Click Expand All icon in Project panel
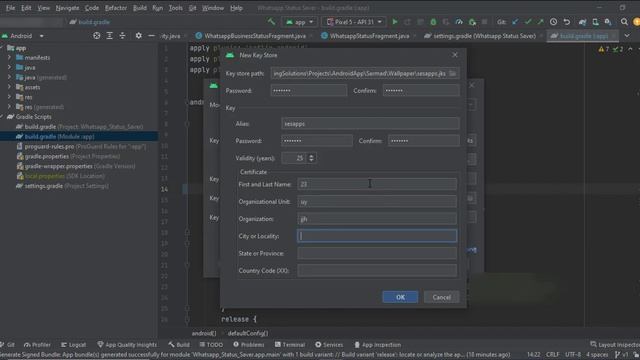 (x=109, y=36)
